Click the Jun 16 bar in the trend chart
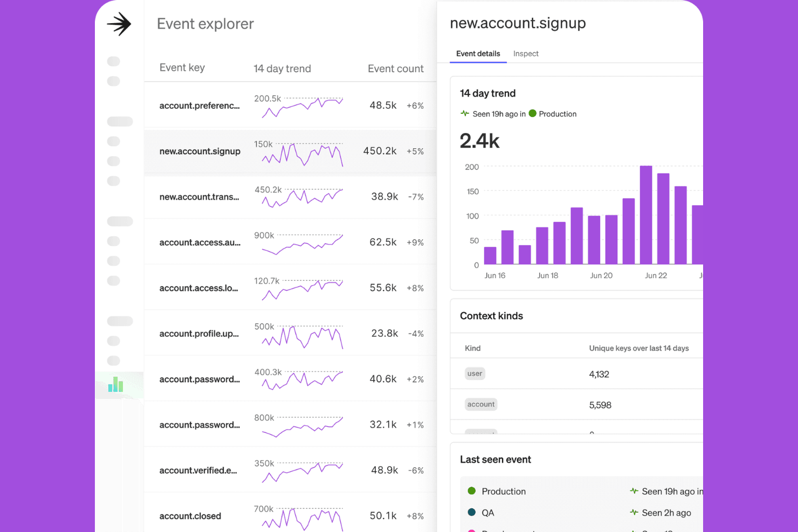The height and width of the screenshot is (532, 798). 490,255
